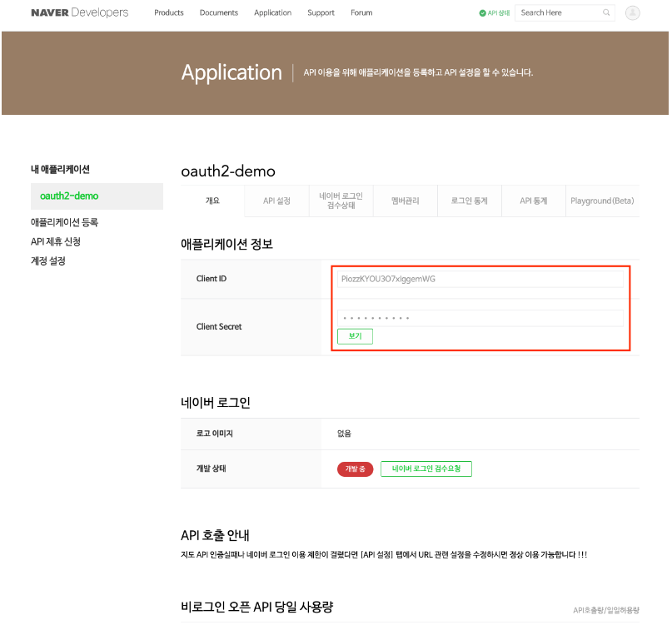This screenshot has height=625, width=672.
Task: Open 계정 설정
Action: coord(48,260)
